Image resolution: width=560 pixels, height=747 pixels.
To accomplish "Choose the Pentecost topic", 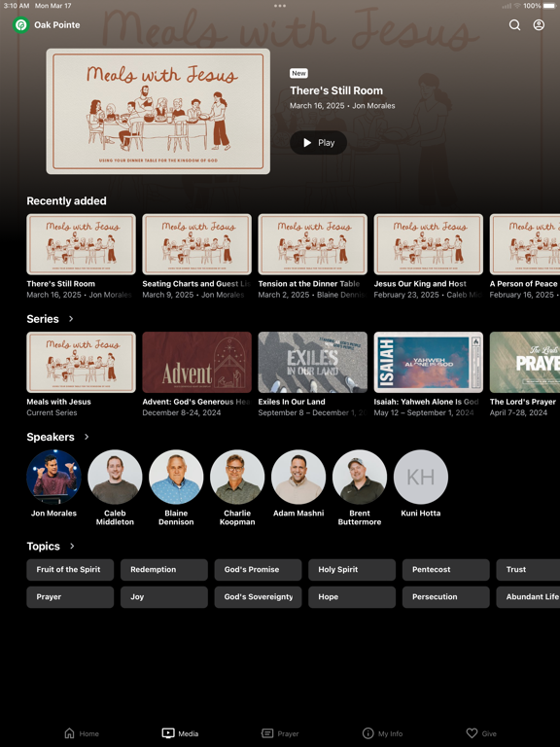I will [445, 570].
